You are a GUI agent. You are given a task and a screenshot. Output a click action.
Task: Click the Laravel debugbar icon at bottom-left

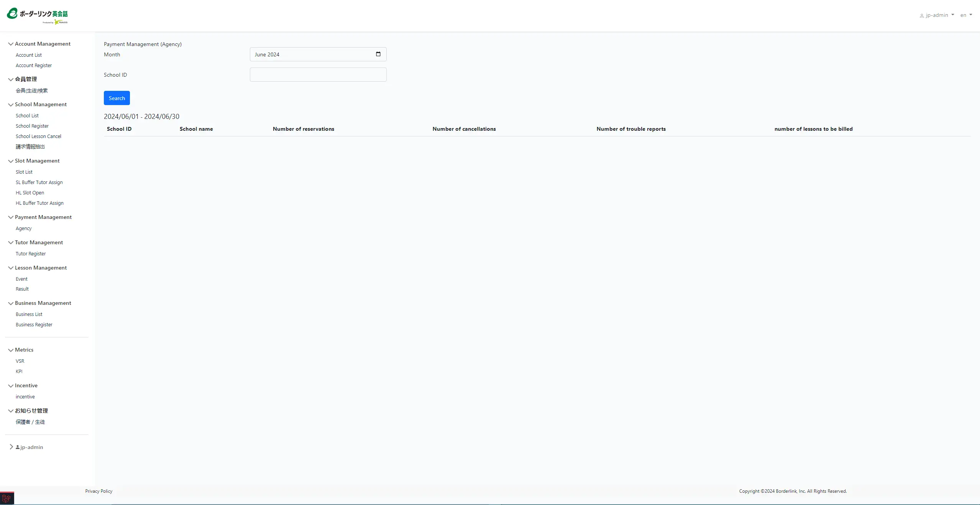7,498
